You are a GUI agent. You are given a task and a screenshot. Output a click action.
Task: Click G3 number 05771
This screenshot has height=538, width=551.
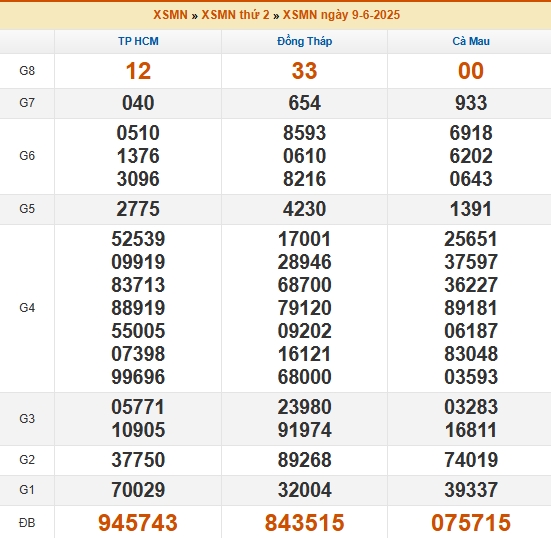click(138, 407)
